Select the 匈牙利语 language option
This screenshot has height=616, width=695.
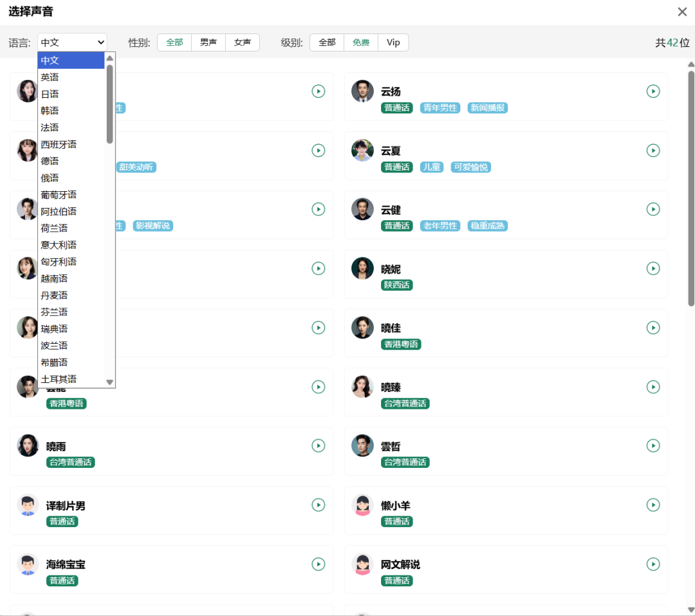(71, 262)
